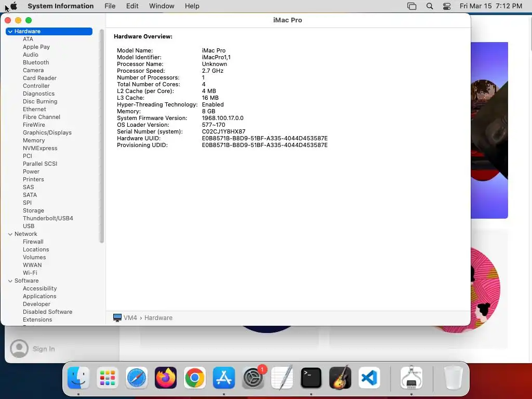Screen dimensions: 532x399
Task: Open the Apple menu
Action: (14, 6)
